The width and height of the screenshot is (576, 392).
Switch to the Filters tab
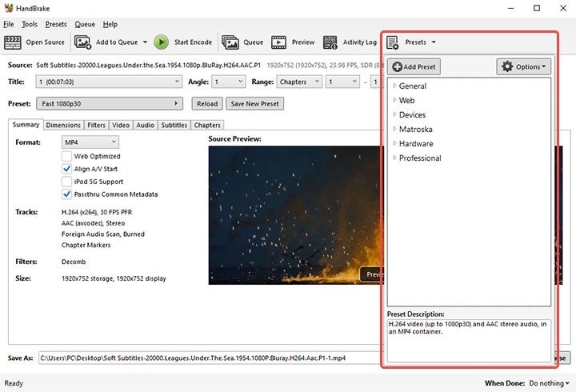96,126
